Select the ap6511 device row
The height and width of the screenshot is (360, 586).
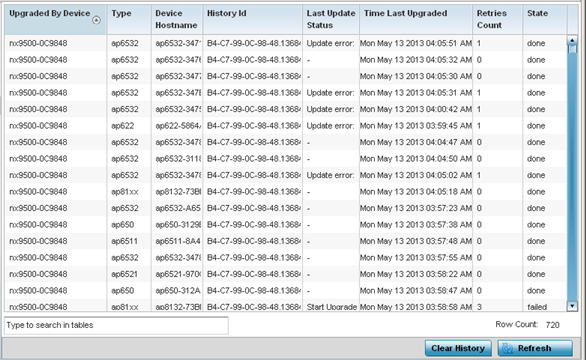pos(286,241)
